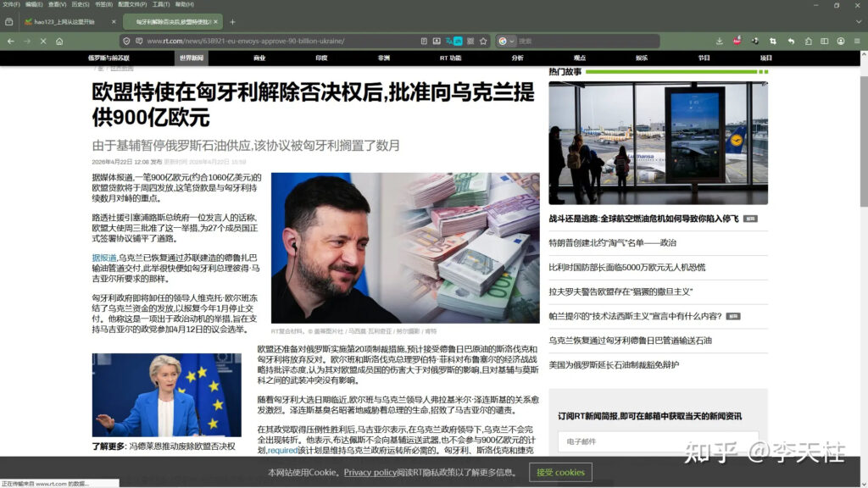Accept cookies via the 接受 cookies button
Viewport: 868px width, 488px height.
(x=559, y=473)
